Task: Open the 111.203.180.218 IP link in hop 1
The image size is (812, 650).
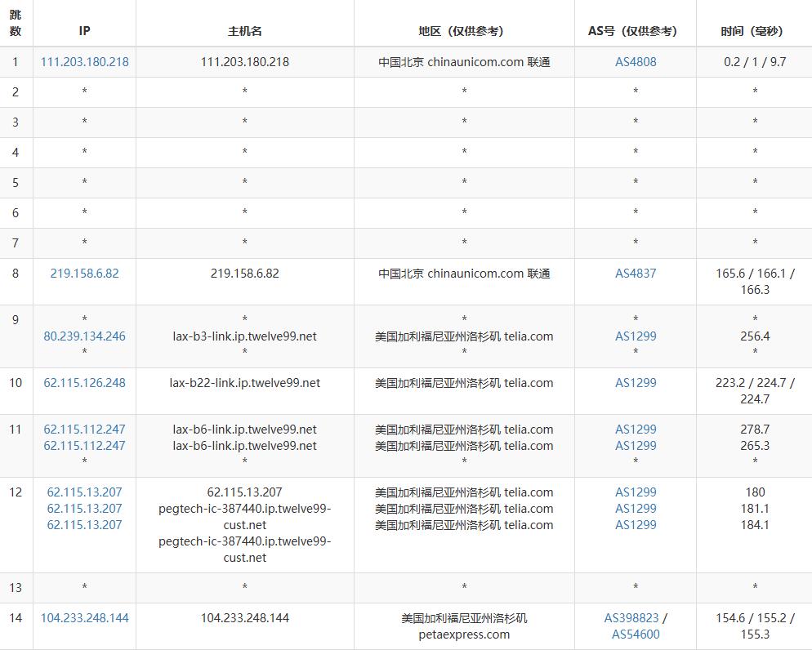Action: pos(84,62)
